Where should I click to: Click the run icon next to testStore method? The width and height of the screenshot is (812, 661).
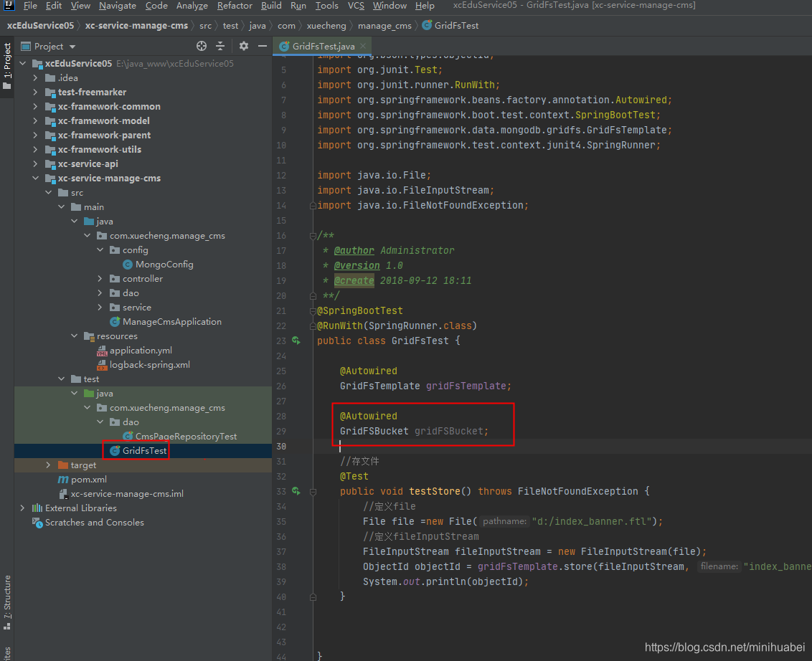coord(295,490)
